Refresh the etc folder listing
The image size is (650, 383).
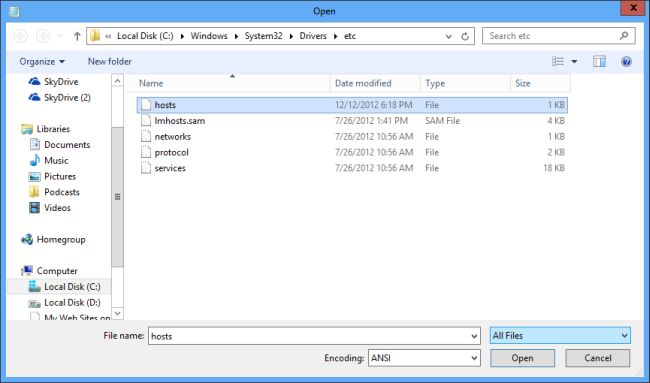pyautogui.click(x=465, y=36)
